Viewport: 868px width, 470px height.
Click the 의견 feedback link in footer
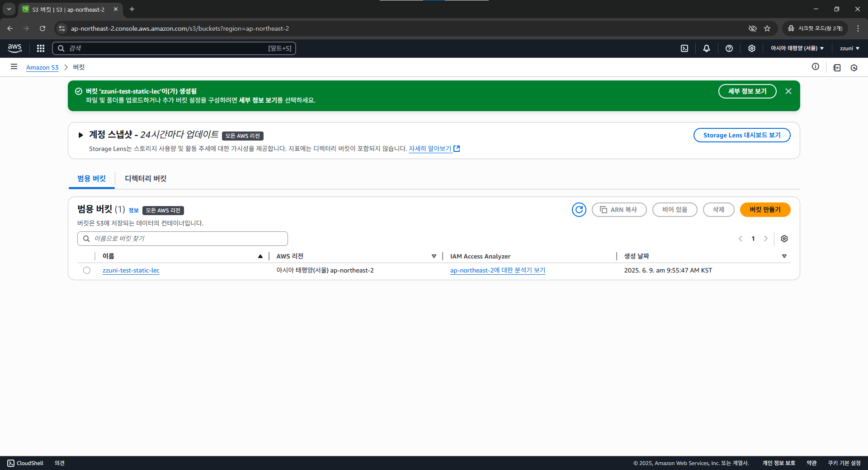point(60,463)
